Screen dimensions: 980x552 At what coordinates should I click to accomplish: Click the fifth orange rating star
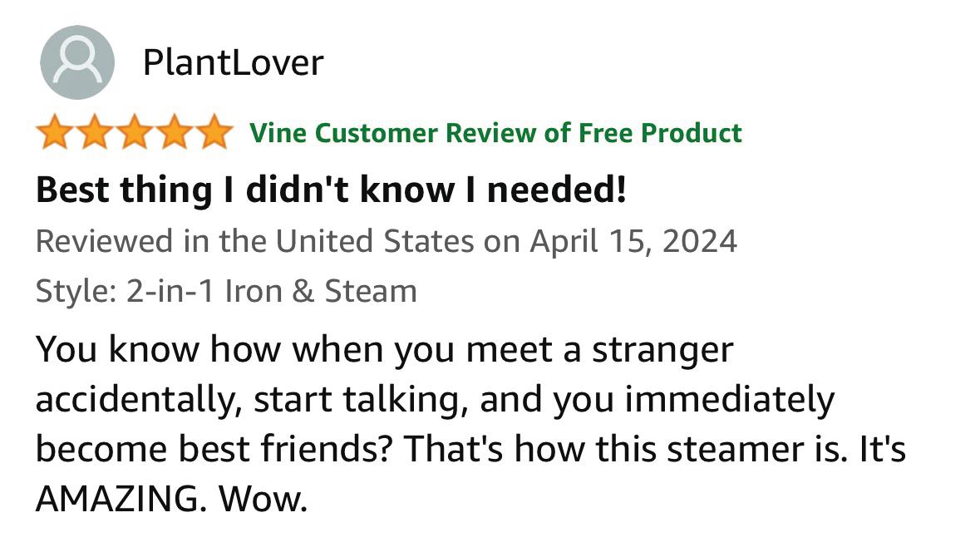(x=214, y=133)
